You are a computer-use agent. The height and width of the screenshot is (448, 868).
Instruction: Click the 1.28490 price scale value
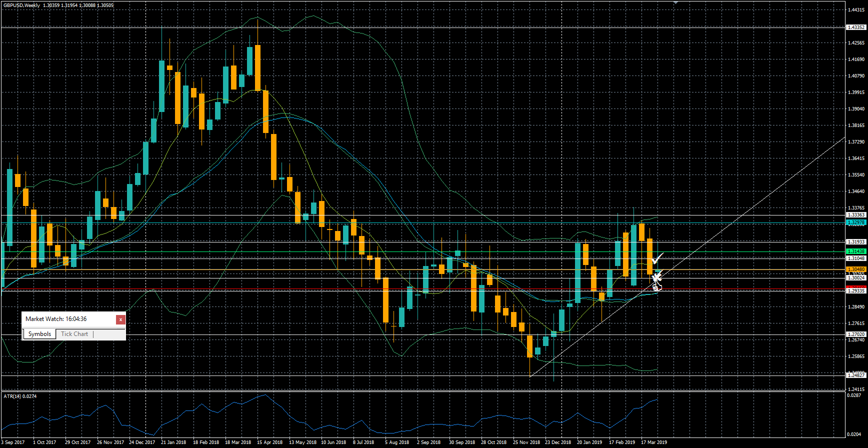tap(856, 306)
